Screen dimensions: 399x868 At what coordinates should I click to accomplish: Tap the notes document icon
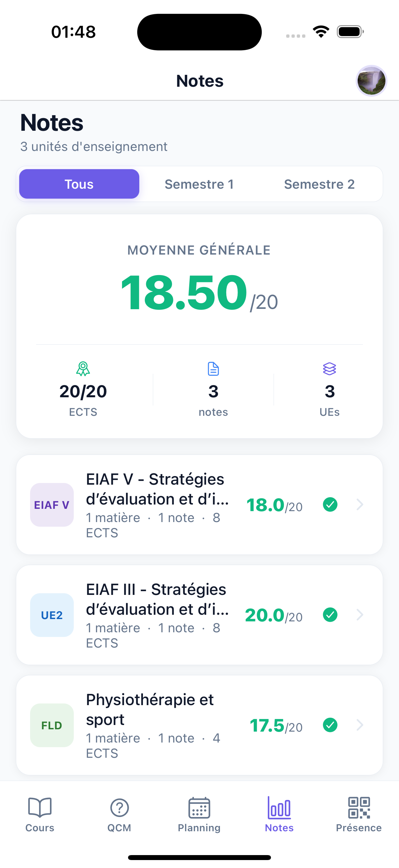click(213, 369)
